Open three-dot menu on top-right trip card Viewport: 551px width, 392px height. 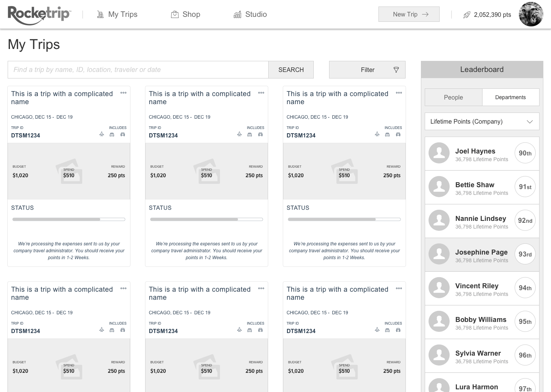(x=399, y=93)
